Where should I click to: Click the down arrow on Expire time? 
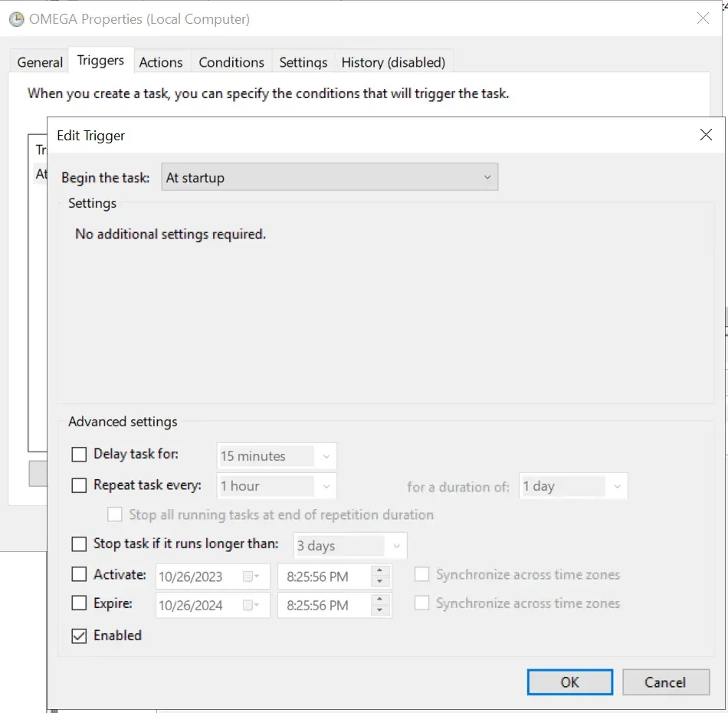tap(380, 609)
